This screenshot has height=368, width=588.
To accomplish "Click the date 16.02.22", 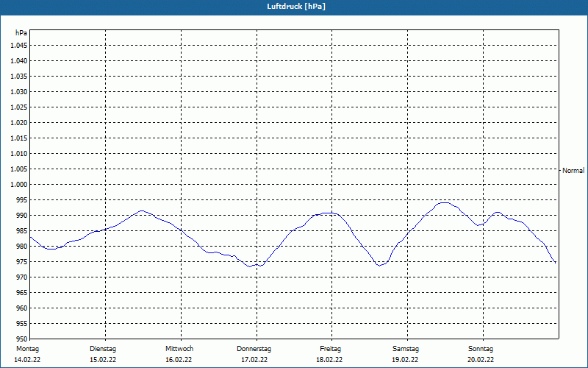I will coord(179,360).
